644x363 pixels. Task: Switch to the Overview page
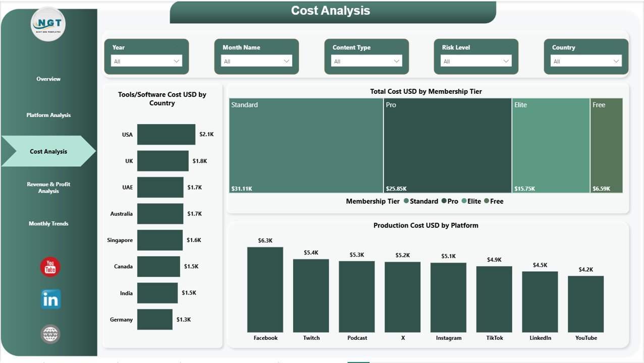tap(48, 79)
